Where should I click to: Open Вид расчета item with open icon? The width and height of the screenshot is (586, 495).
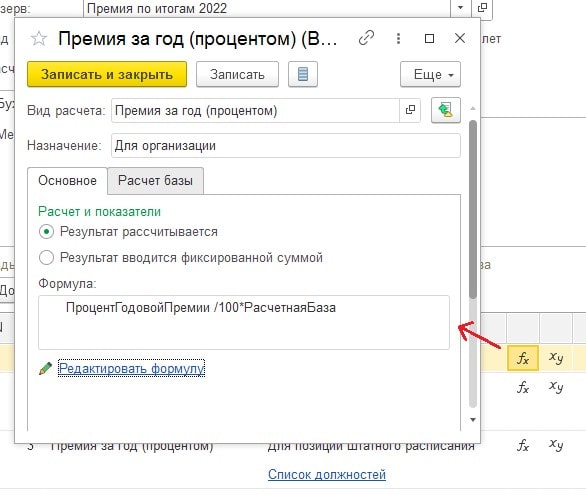410,110
